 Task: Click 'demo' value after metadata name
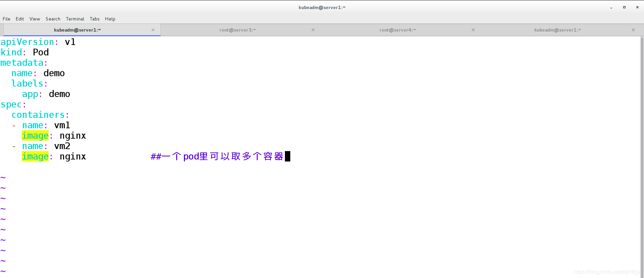click(54, 73)
